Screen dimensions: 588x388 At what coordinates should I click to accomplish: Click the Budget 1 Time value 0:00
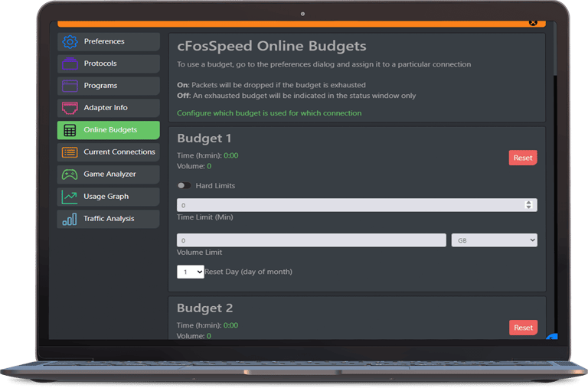tap(231, 155)
